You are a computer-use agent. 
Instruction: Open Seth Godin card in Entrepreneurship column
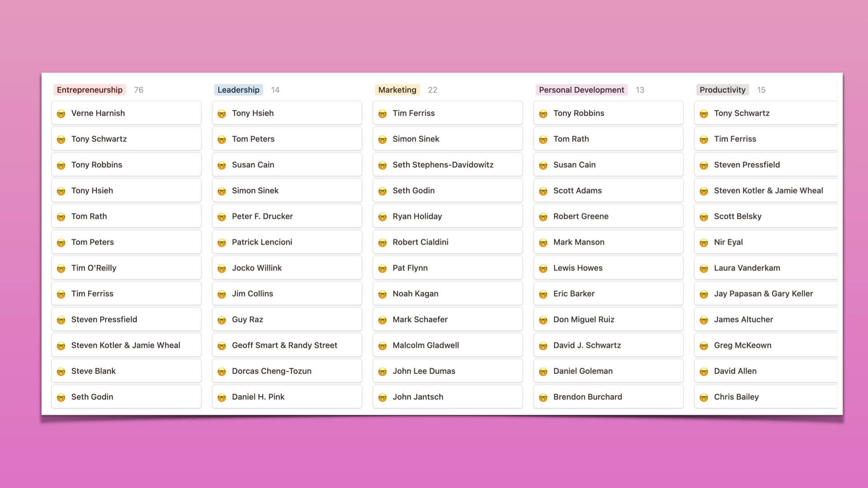pyautogui.click(x=126, y=397)
